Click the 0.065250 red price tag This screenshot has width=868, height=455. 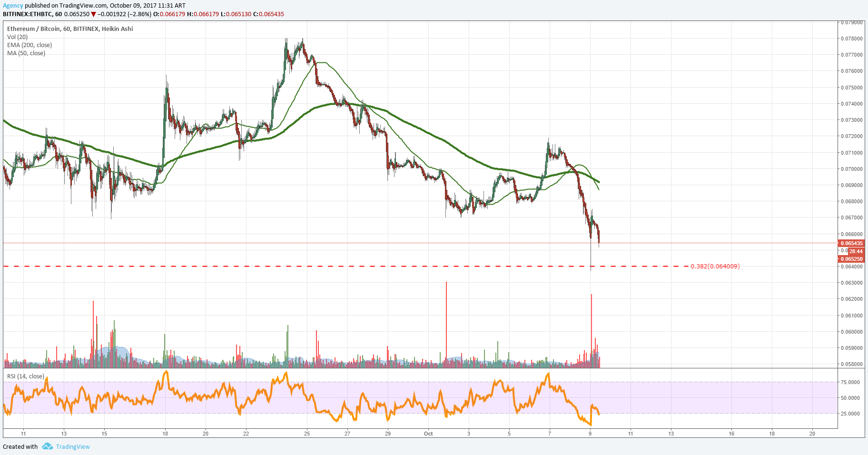851,259
